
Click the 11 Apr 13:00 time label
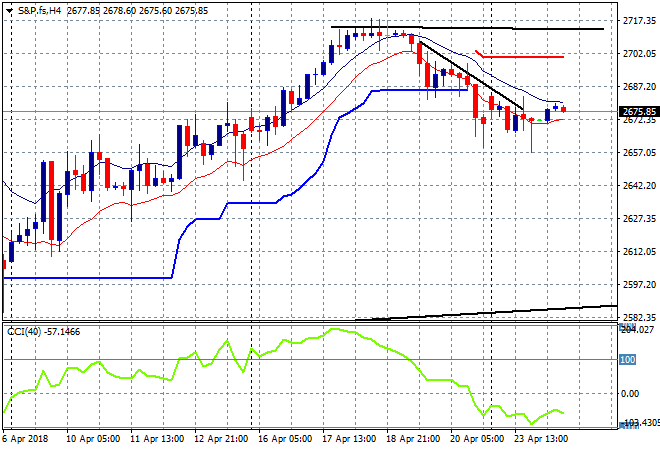tap(157, 439)
